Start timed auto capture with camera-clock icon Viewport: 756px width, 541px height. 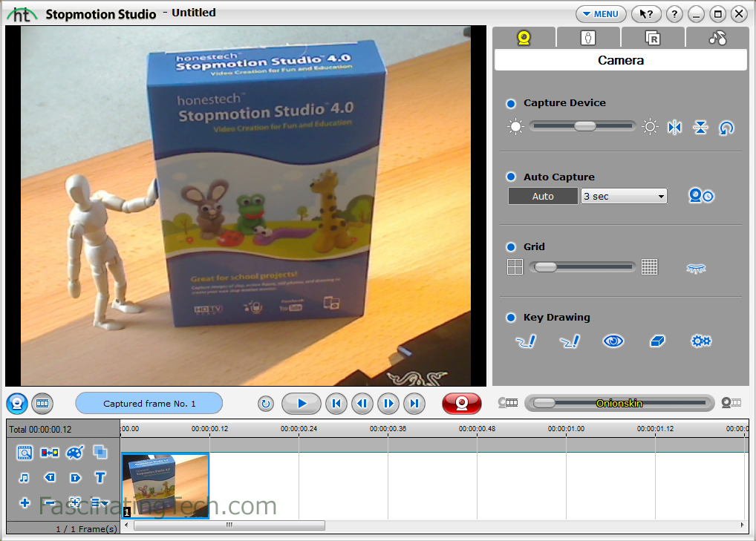(701, 196)
